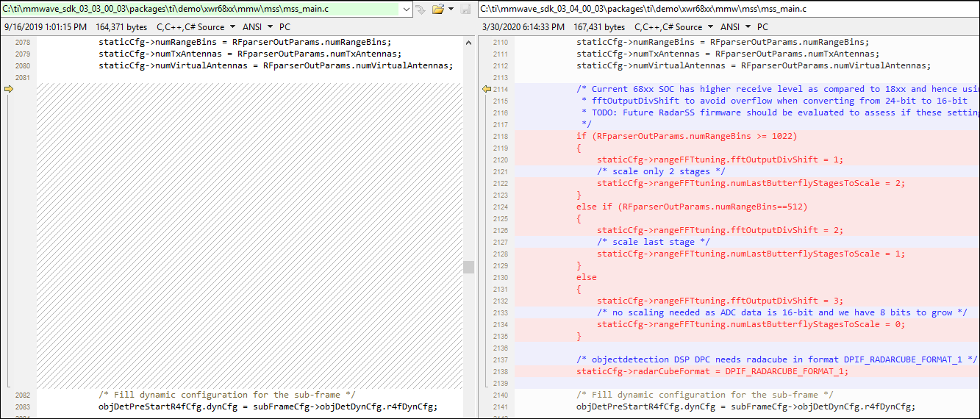Click the left pane reload arrow icon

click(x=421, y=10)
